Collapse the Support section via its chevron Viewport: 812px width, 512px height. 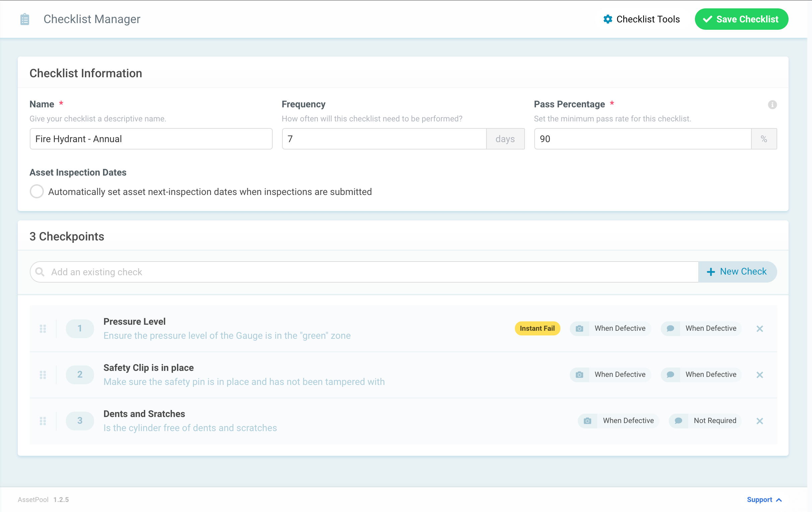pos(779,500)
